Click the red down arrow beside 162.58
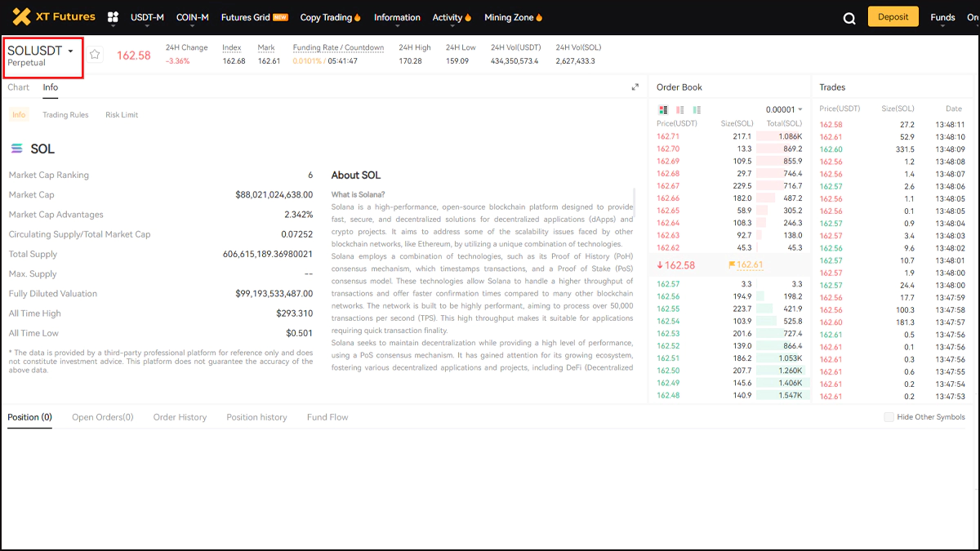Viewport: 980px width, 551px height. point(661,265)
